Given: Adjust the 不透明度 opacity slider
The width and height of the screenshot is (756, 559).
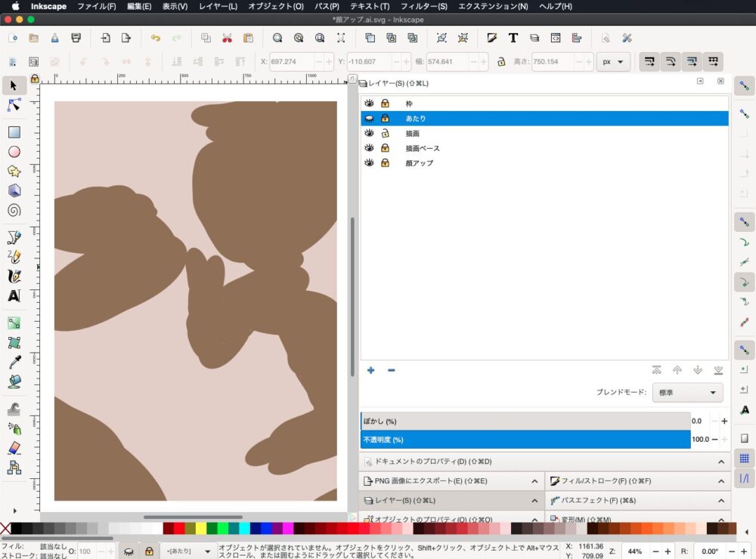Looking at the screenshot, I should 525,440.
